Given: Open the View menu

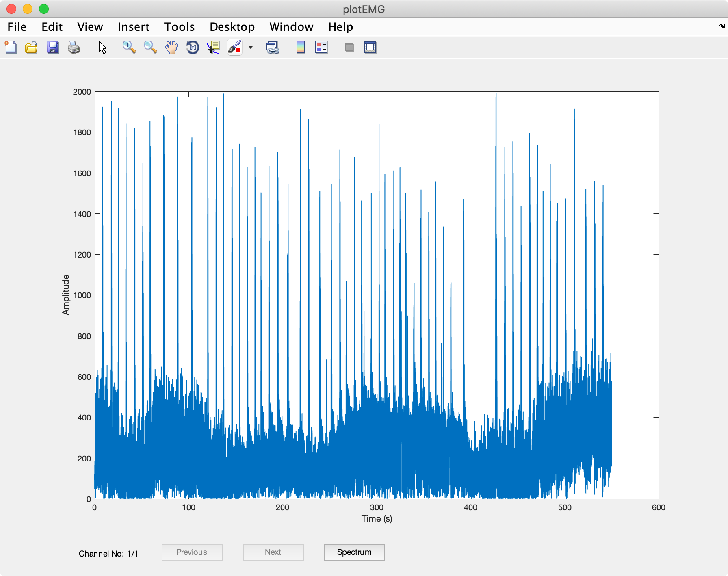Looking at the screenshot, I should pyautogui.click(x=90, y=27).
